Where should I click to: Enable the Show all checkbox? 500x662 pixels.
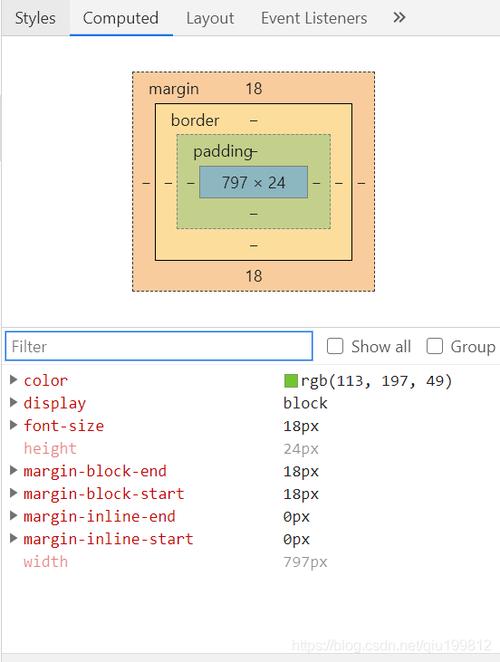(335, 346)
